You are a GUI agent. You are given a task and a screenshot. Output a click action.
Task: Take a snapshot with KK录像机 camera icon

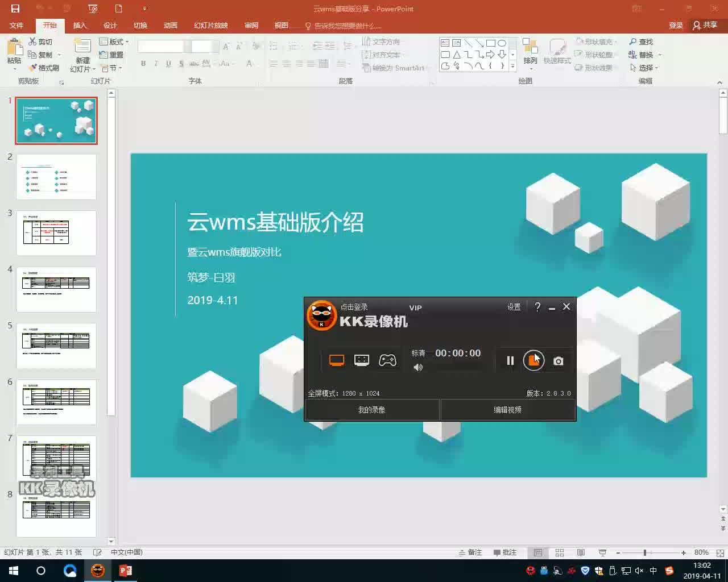coord(558,360)
